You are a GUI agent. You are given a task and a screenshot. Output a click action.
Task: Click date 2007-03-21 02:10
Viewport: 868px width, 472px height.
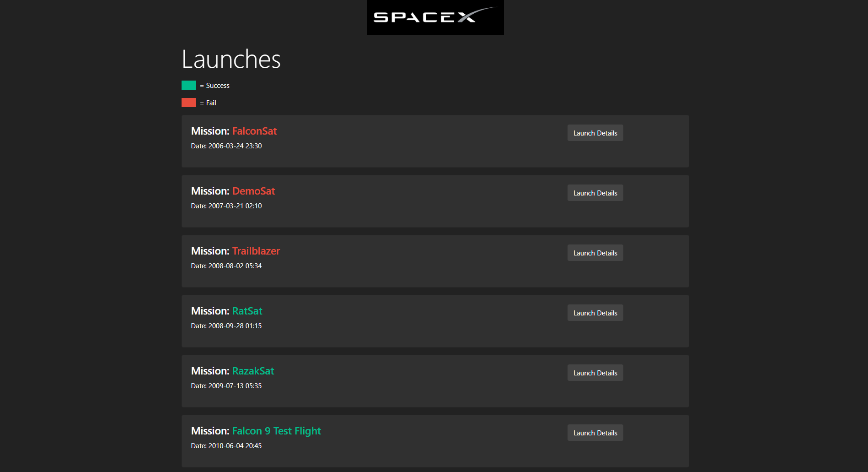(226, 206)
